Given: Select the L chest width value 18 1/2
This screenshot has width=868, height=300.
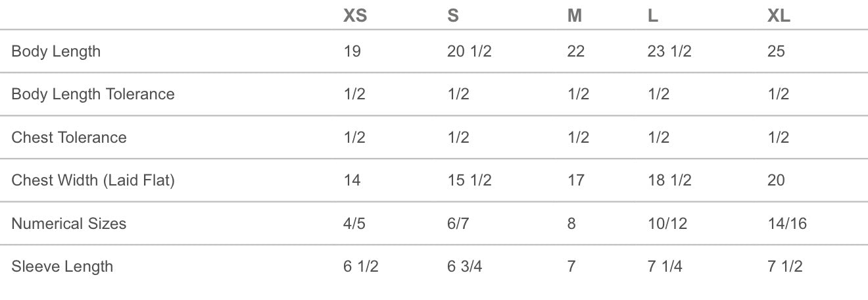Looking at the screenshot, I should pos(669,180).
